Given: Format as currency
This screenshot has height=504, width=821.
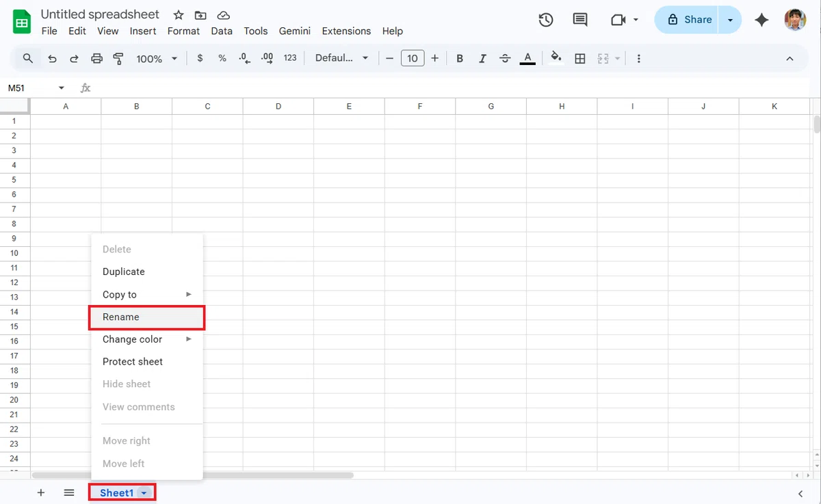Looking at the screenshot, I should click(x=200, y=58).
